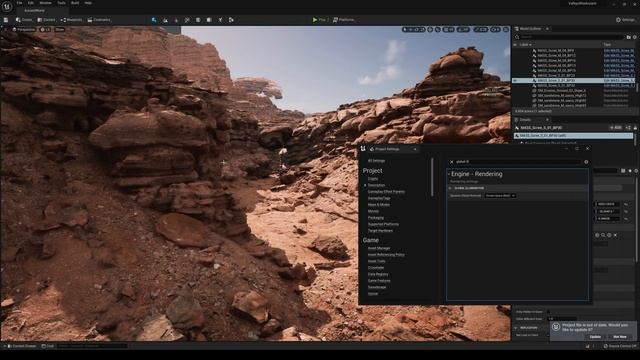
Task: Start Play in editor
Action: click(x=319, y=20)
